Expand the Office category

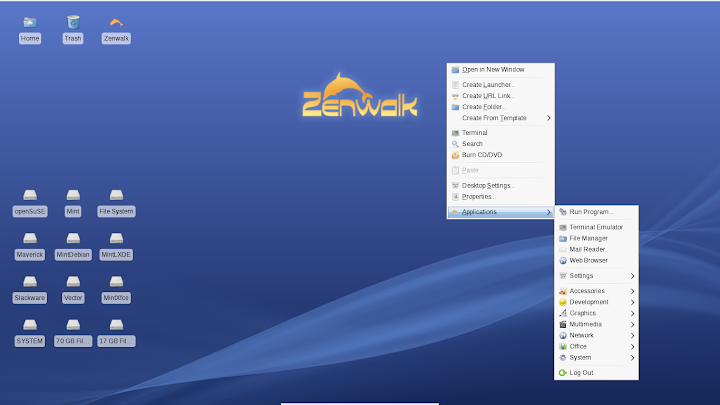[x=596, y=347]
